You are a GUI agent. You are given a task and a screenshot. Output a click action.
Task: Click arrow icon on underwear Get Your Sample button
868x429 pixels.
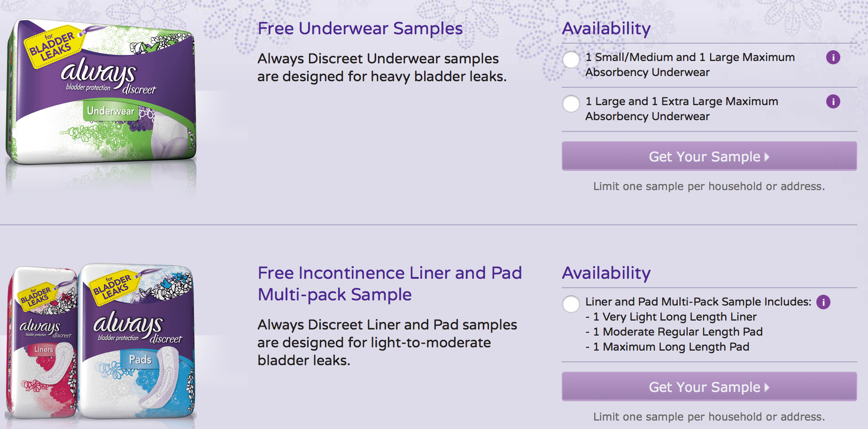(x=767, y=157)
